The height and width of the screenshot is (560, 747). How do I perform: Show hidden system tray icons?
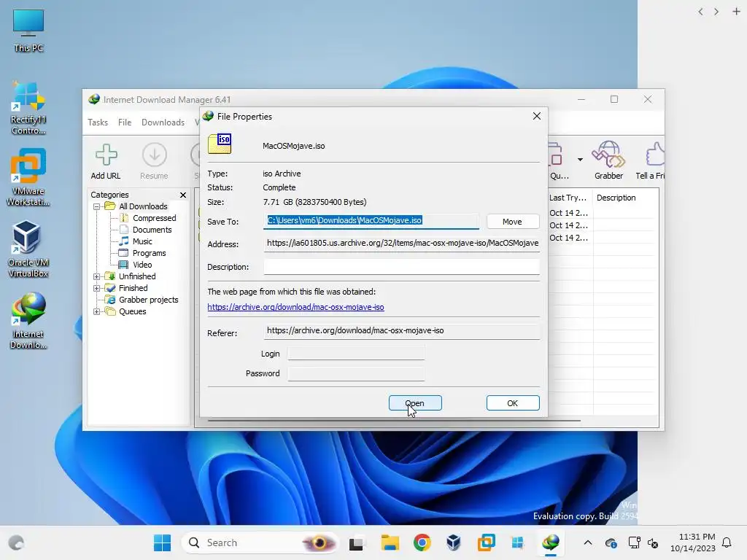588,542
